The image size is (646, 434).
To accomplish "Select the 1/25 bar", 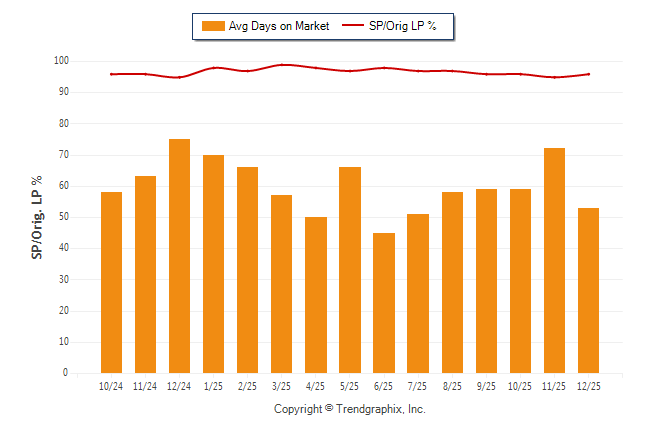I will pos(213,264).
